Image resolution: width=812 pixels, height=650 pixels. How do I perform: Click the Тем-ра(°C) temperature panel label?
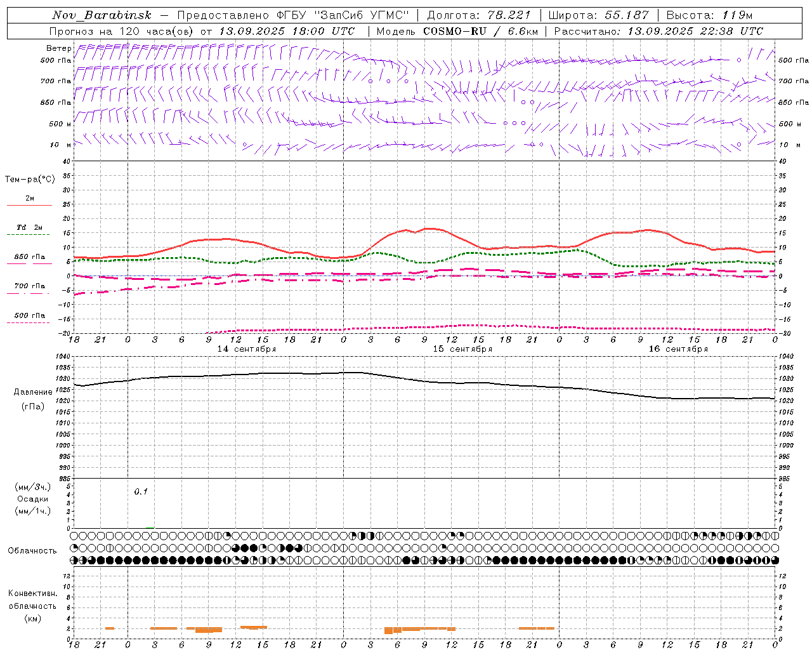tap(30, 180)
